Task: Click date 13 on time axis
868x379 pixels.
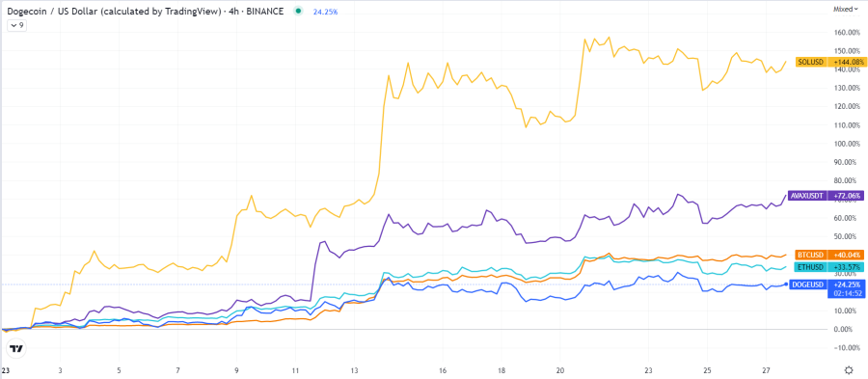Action: pyautogui.click(x=354, y=369)
